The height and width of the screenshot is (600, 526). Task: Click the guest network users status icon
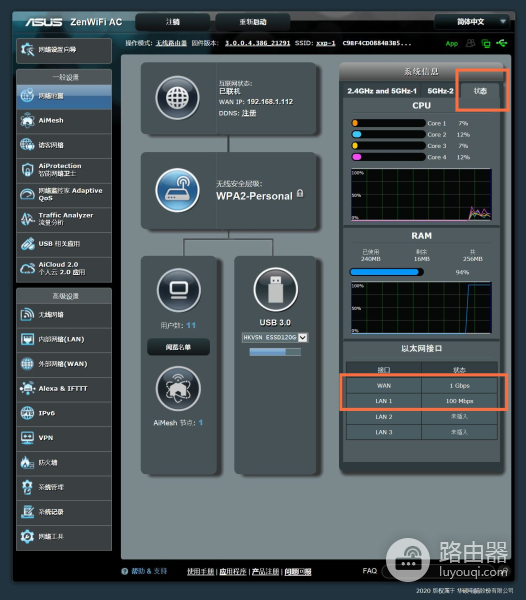tap(471, 43)
